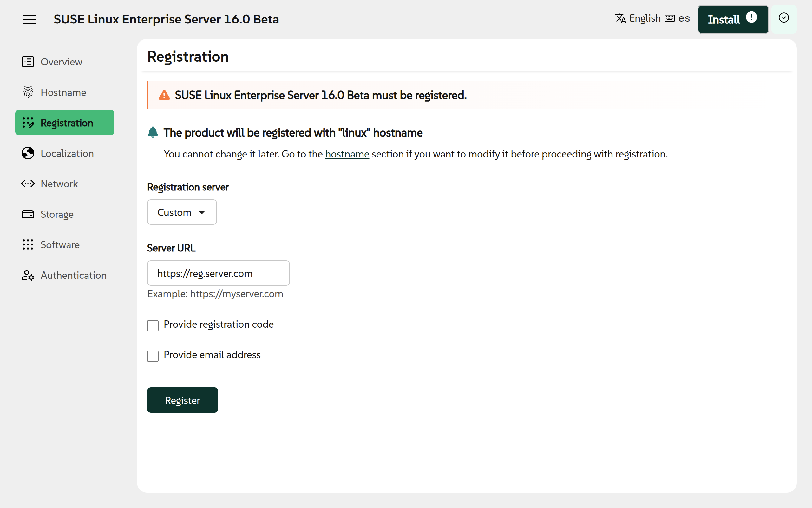Click the language translate icon

point(620,18)
